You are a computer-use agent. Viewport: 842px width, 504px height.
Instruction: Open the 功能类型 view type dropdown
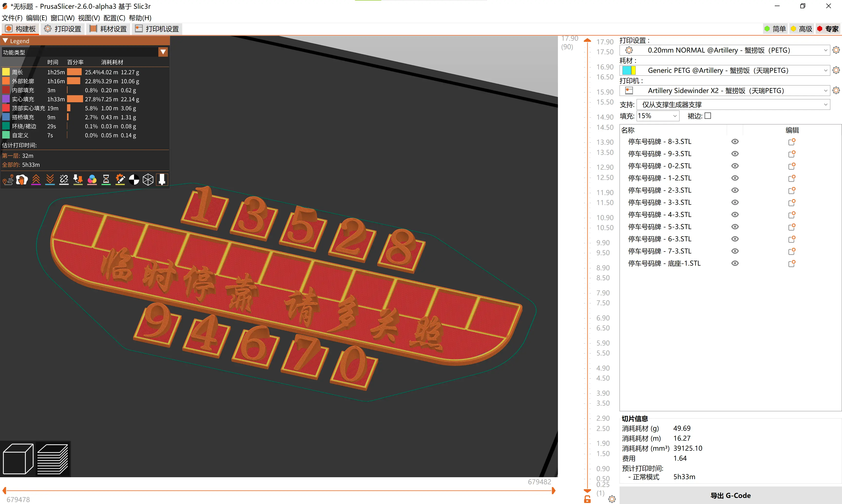[163, 52]
